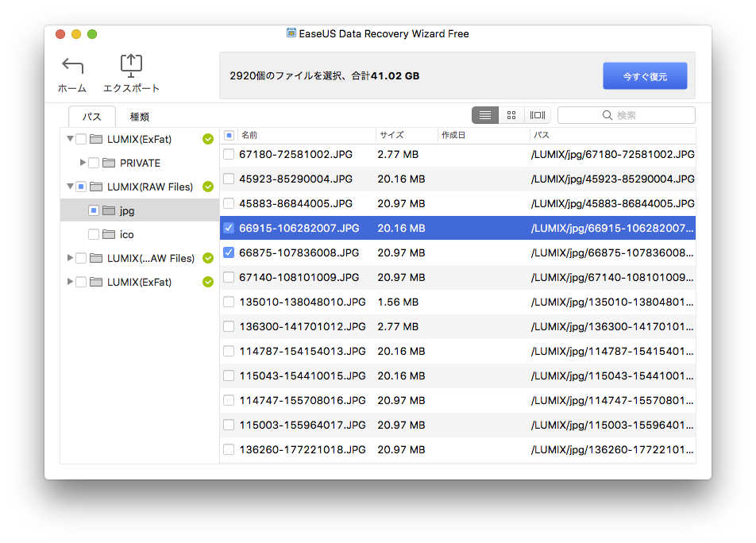756x543 pixels.
Task: Sort files by the サイズ column header
Action: click(405, 135)
